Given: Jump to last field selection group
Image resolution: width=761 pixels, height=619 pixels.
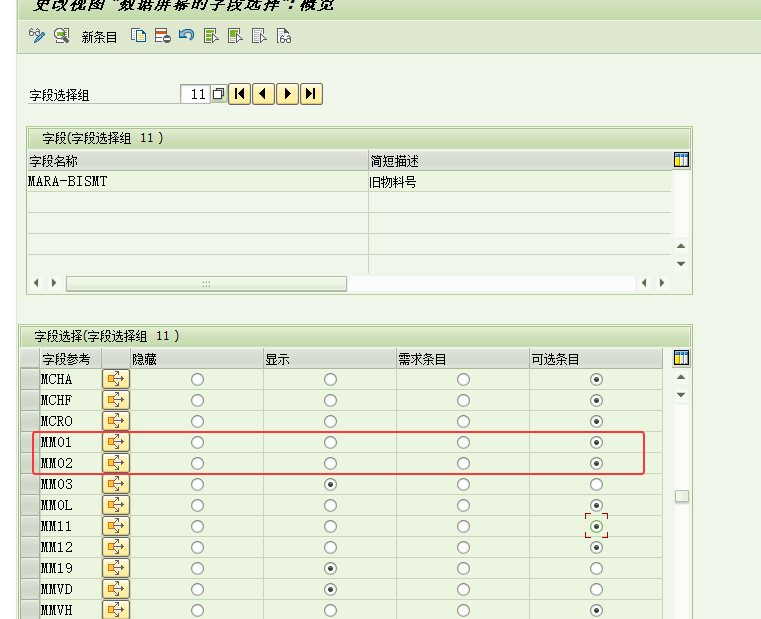Looking at the screenshot, I should (311, 94).
